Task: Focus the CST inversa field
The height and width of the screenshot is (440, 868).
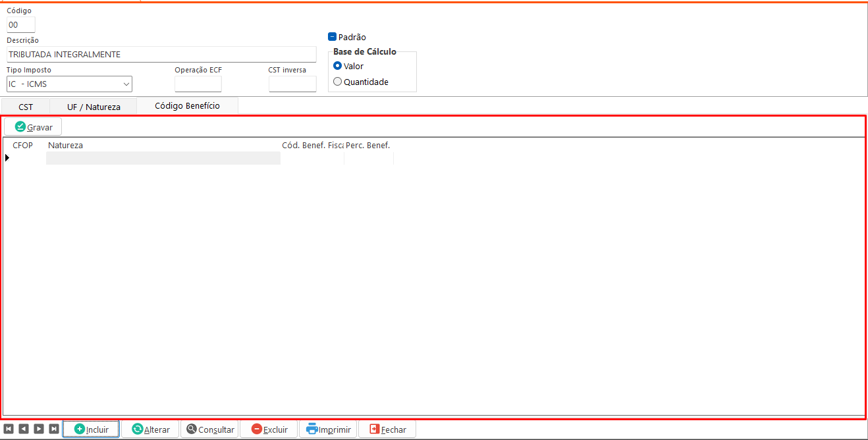Action: (x=292, y=84)
